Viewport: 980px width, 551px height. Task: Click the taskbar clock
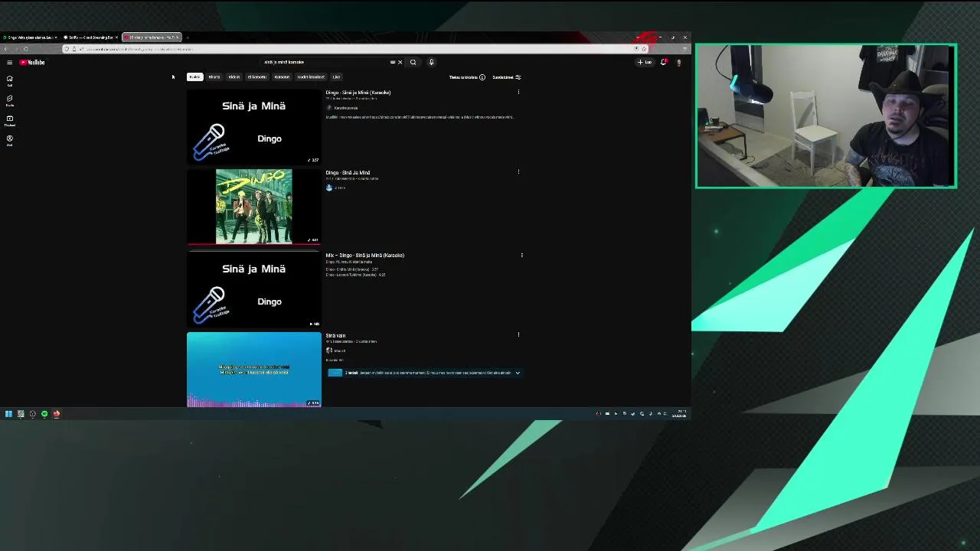coord(679,414)
